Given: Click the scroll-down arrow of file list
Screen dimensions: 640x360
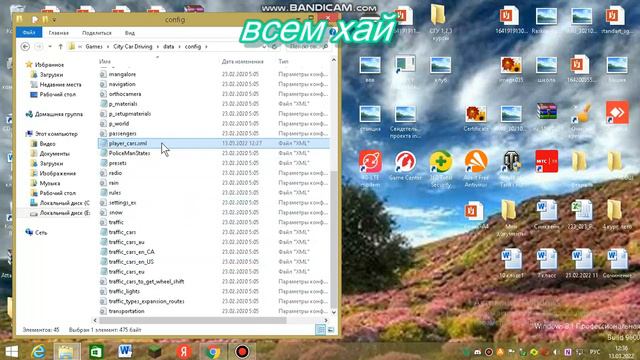Looking at the screenshot, I should pyautogui.click(x=334, y=312).
